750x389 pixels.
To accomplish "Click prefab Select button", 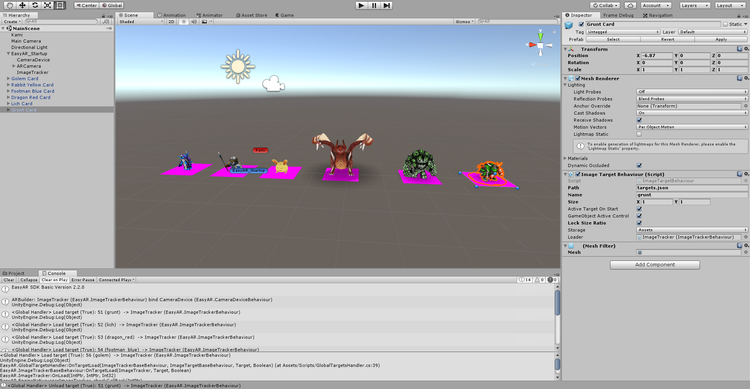I will 613,39.
